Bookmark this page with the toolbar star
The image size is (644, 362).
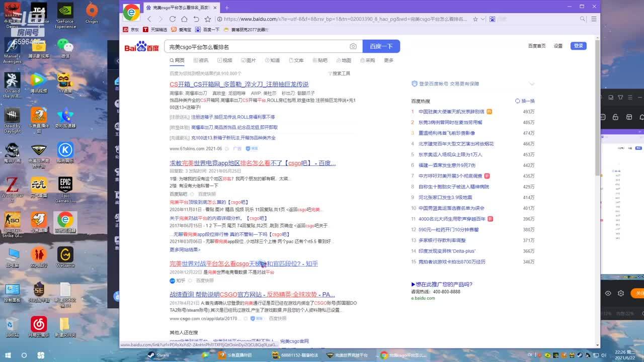[208, 19]
